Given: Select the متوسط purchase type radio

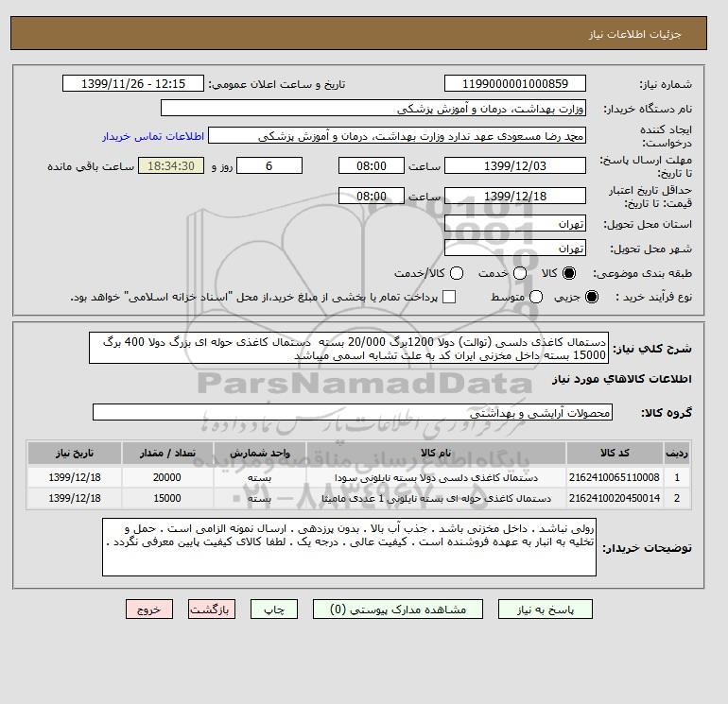Looking at the screenshot, I should tap(536, 297).
